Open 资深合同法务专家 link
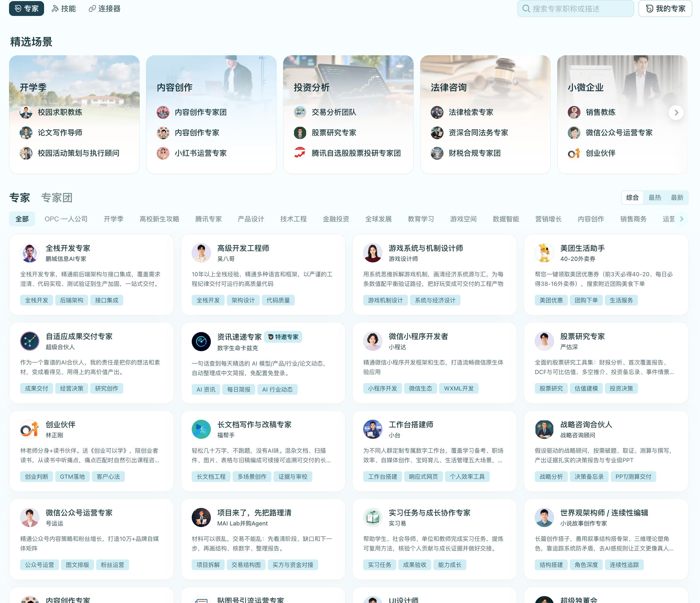 [478, 133]
